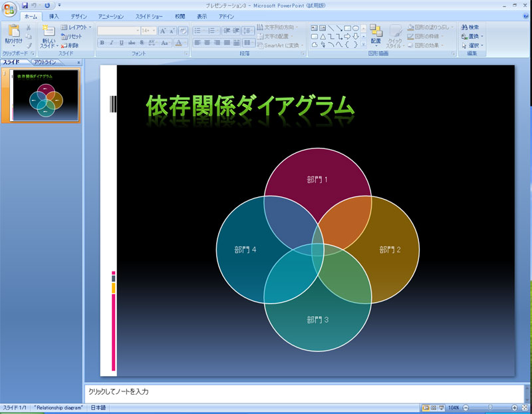Click the Paste (貼り付け) clipboard icon
Viewport: 532px width, 414px height.
click(13, 33)
